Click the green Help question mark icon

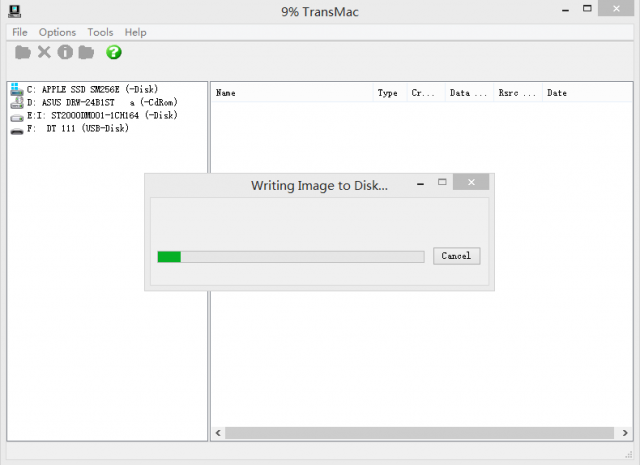pos(114,52)
